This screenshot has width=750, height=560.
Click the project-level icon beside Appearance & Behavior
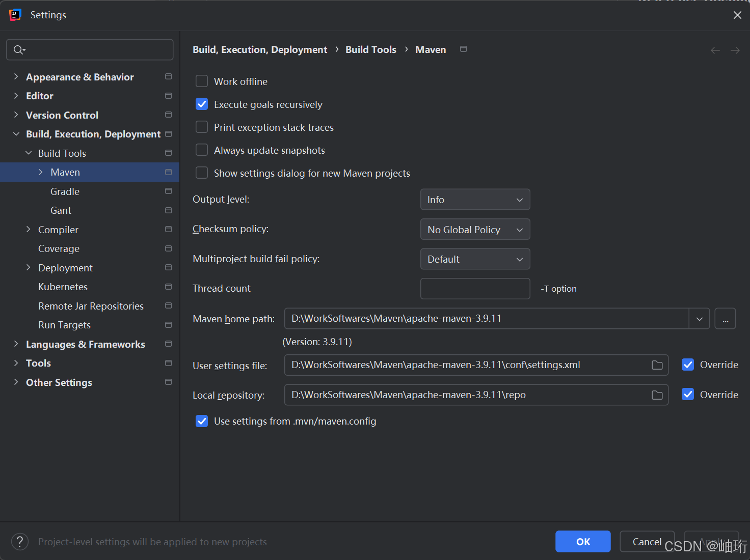point(168,76)
